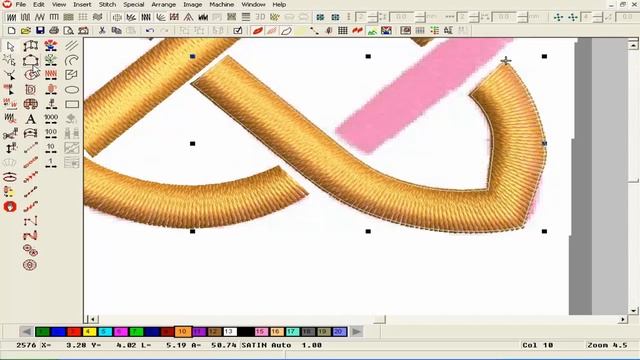Viewport: 640px width, 360px height.
Task: Show more palette colors with right arrow
Action: pyautogui.click(x=356, y=332)
